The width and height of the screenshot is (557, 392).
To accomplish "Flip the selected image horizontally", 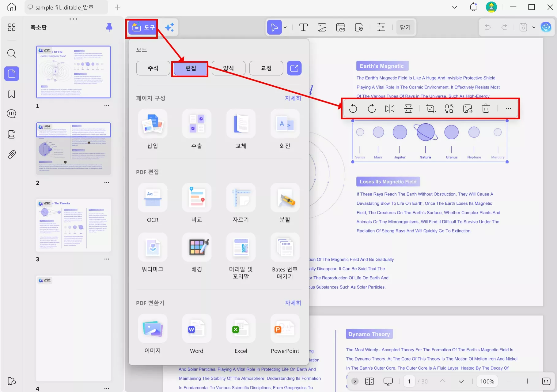I will click(390, 109).
